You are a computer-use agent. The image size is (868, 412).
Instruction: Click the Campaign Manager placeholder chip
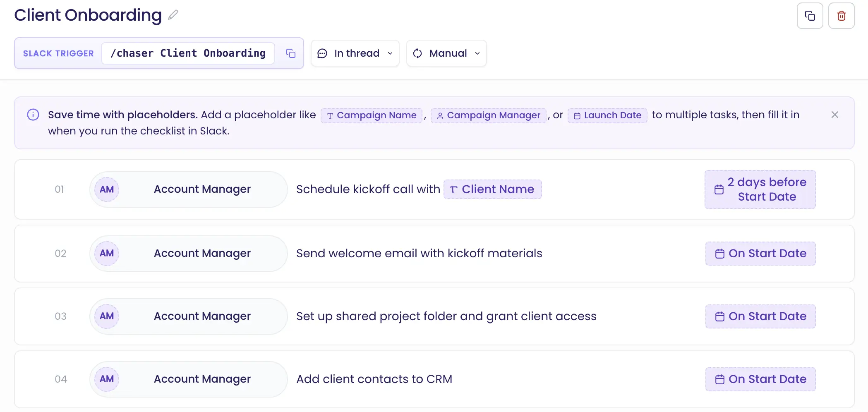pyautogui.click(x=489, y=115)
